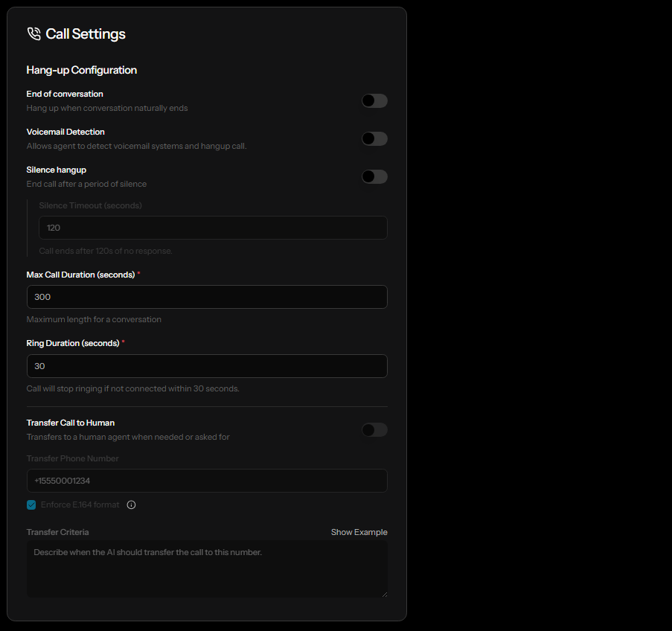Toggle the Silence hangup switch
The height and width of the screenshot is (631, 672).
pyautogui.click(x=374, y=176)
